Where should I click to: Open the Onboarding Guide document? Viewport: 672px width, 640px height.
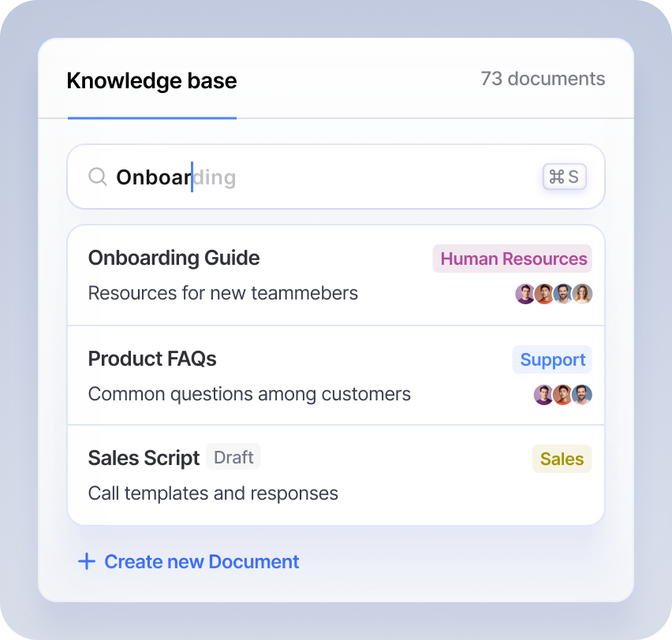174,258
